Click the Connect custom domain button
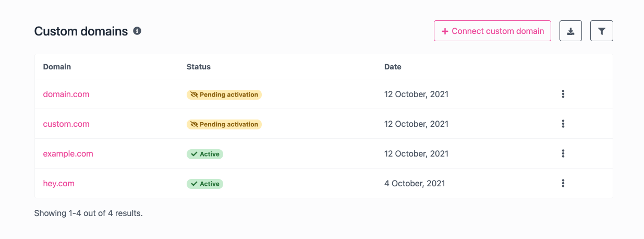The image size is (644, 239). tap(492, 31)
